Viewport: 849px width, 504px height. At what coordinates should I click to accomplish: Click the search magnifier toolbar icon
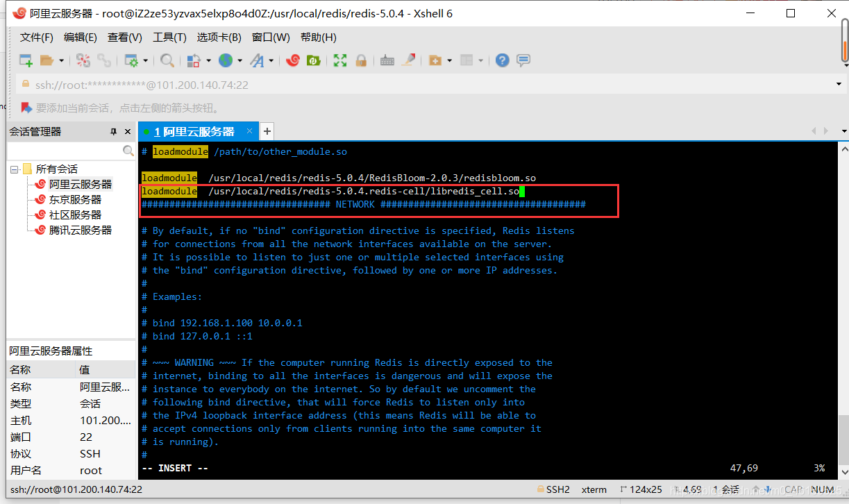(167, 60)
